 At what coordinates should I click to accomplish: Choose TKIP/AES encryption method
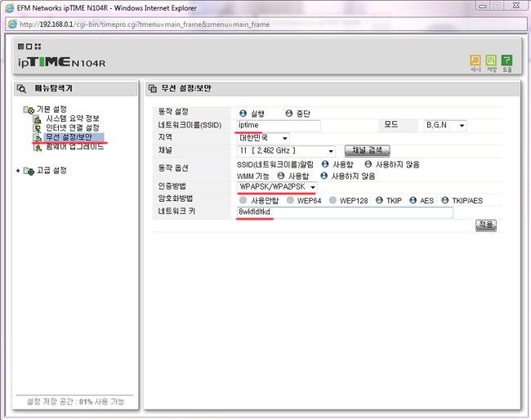445,200
